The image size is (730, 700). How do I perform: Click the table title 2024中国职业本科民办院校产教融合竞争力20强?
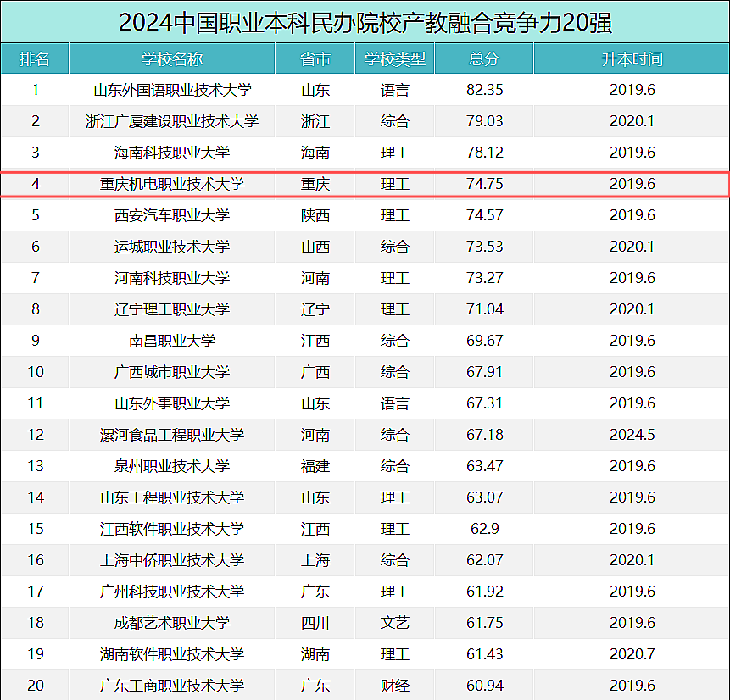(x=365, y=22)
